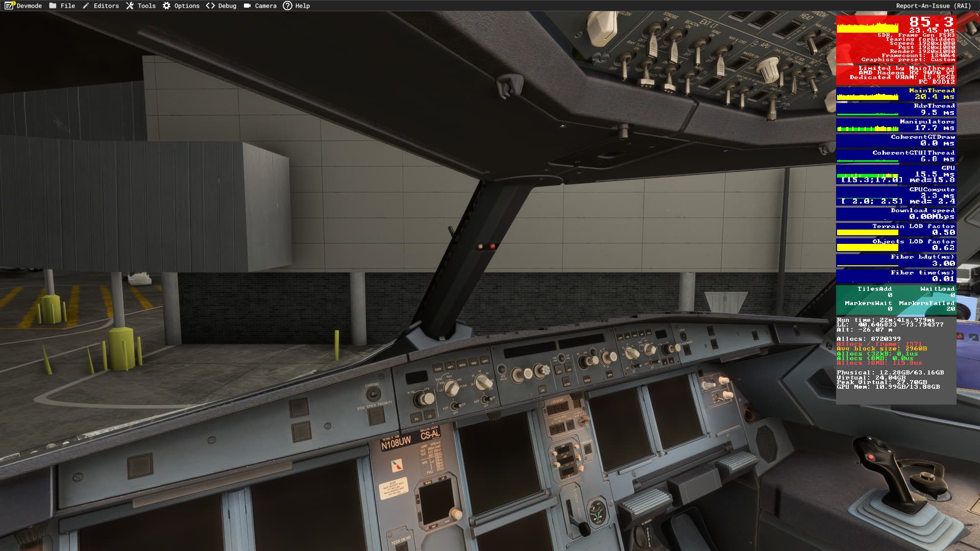Open the Options menu
The width and height of the screenshot is (980, 551).
pos(181,6)
